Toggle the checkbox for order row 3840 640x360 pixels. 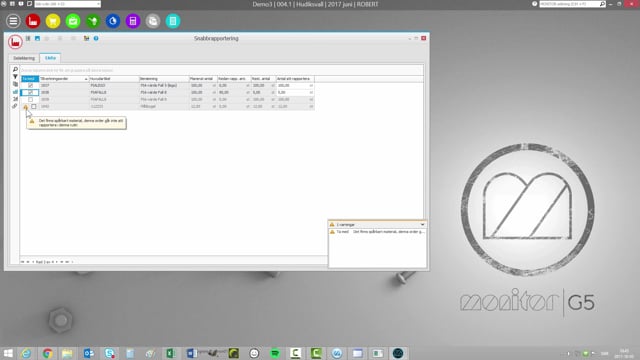click(34, 107)
